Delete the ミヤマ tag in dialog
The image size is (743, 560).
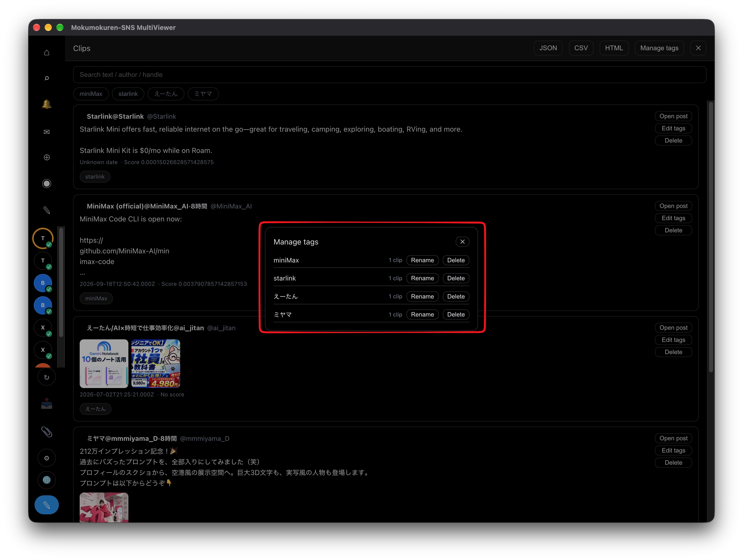[456, 314]
